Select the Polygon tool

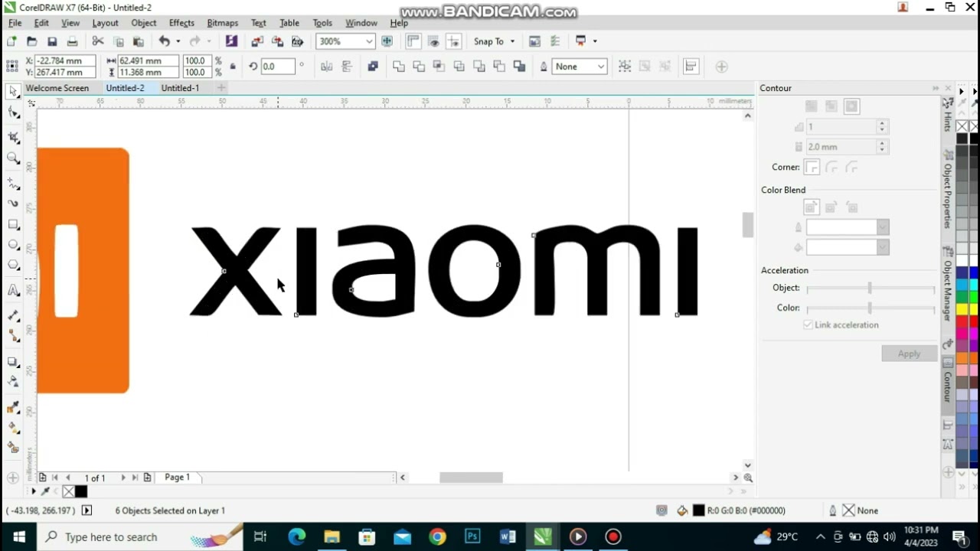[13, 266]
